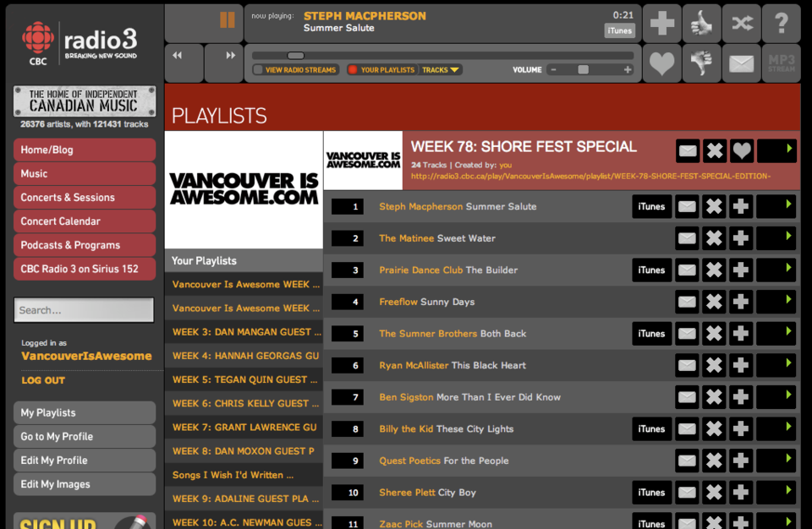Email the Week 78 playlist via envelope icon
The width and height of the screenshot is (812, 529).
coord(688,151)
